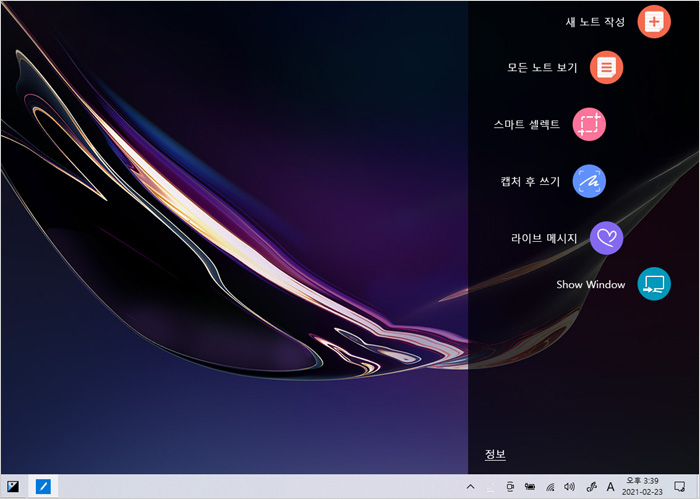
Task: Check the battery status tray icon
Action: [530, 487]
